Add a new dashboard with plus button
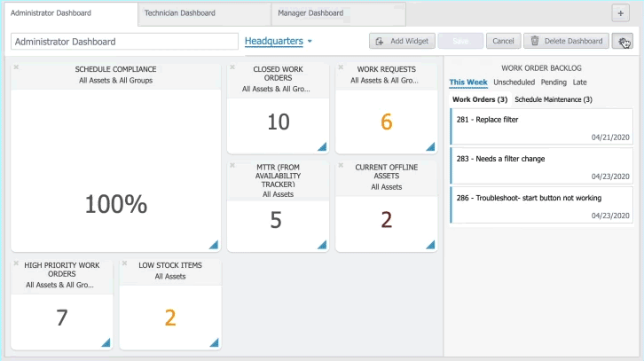The height and width of the screenshot is (361, 644). click(x=621, y=13)
